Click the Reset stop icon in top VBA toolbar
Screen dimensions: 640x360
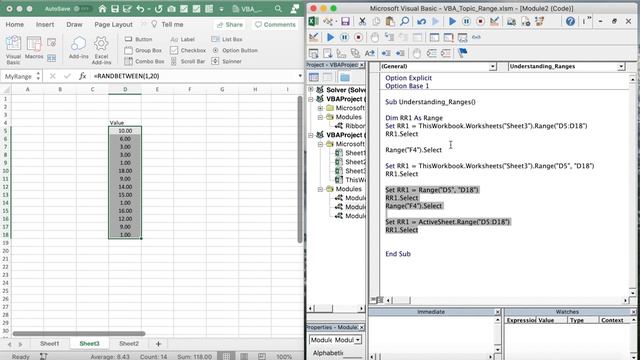[480, 21]
